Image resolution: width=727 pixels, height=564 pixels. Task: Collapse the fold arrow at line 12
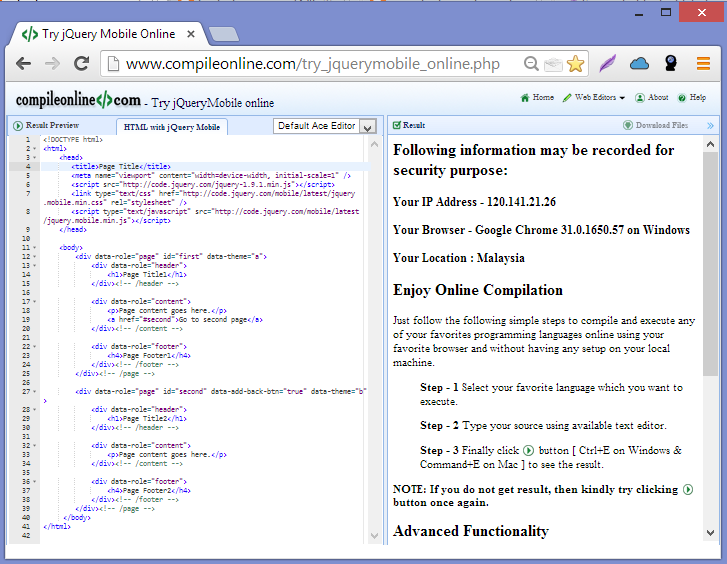click(35, 256)
